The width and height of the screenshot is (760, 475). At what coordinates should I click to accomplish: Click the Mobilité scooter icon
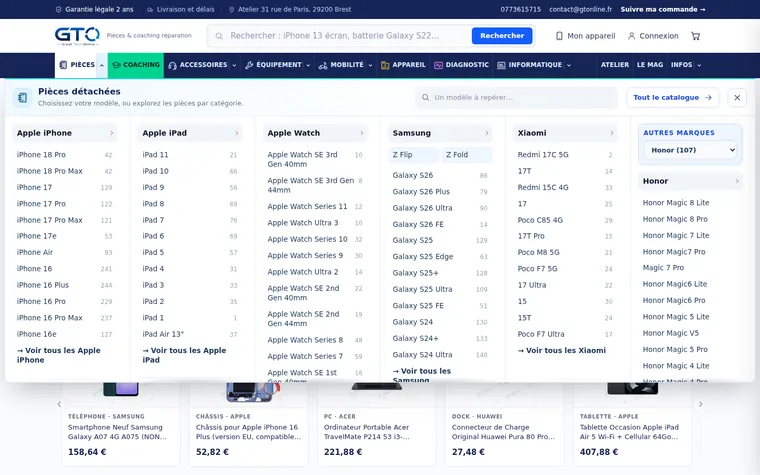pyautogui.click(x=323, y=65)
